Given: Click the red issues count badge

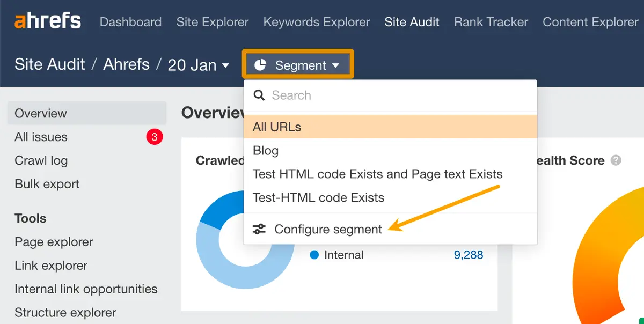Looking at the screenshot, I should (154, 137).
